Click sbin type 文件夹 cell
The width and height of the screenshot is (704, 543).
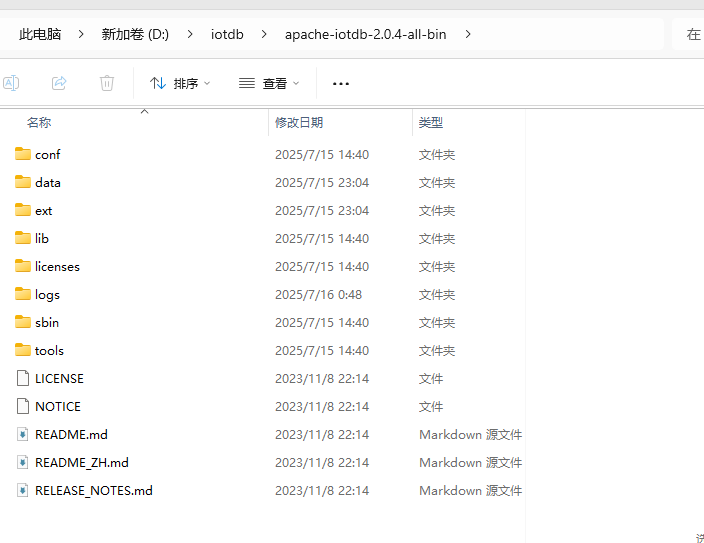[437, 322]
